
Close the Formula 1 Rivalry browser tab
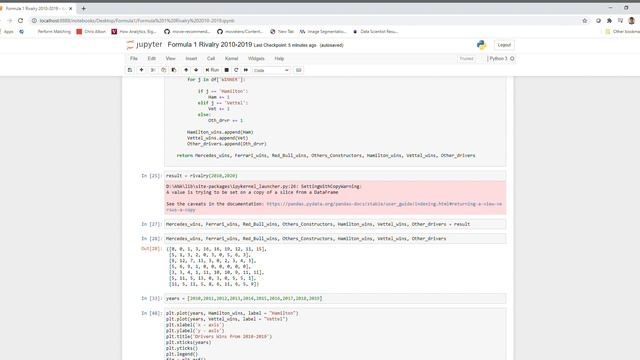pyautogui.click(x=71, y=8)
